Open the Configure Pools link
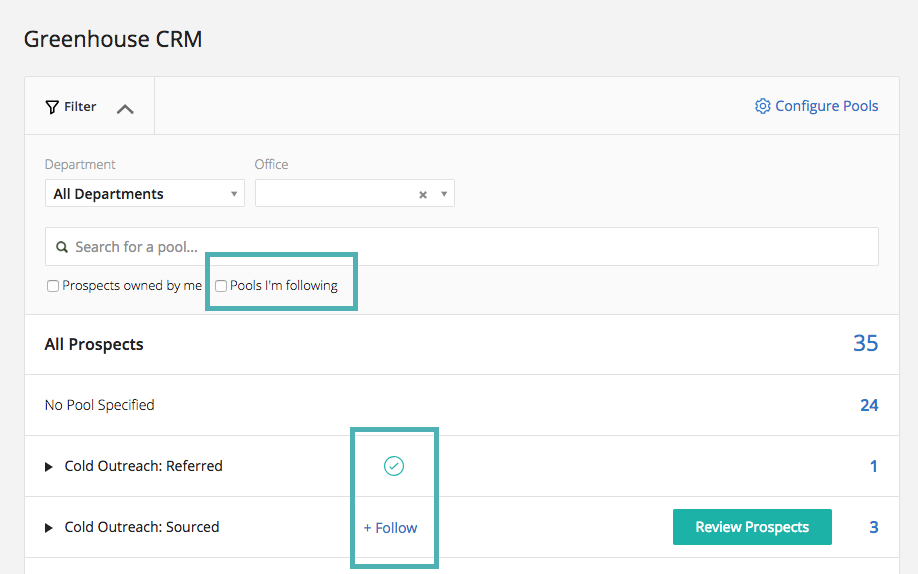 click(x=826, y=106)
